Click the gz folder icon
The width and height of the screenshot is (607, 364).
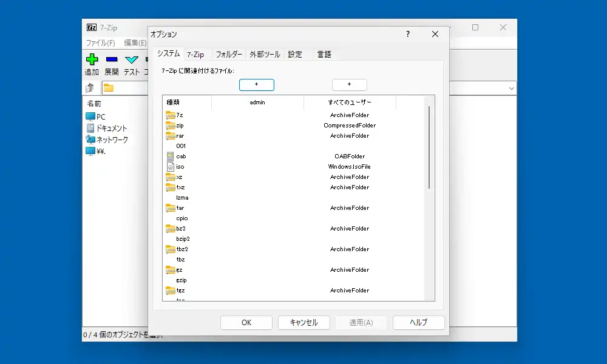171,270
